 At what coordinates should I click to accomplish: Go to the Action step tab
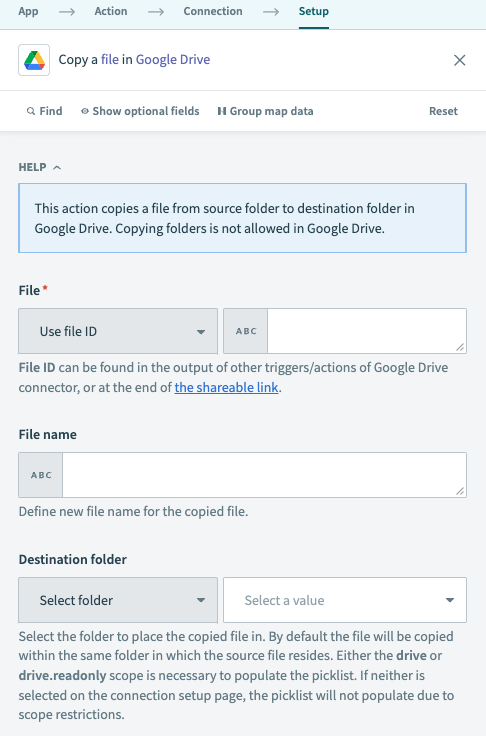[111, 11]
